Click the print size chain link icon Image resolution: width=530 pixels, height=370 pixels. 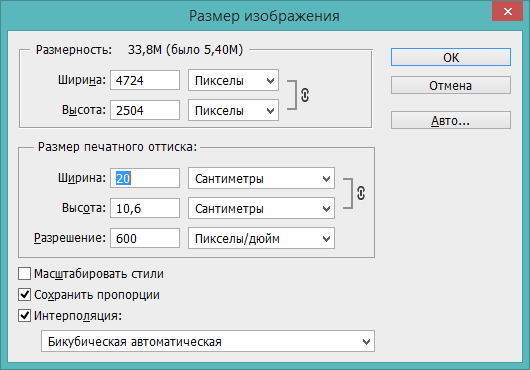(x=361, y=193)
